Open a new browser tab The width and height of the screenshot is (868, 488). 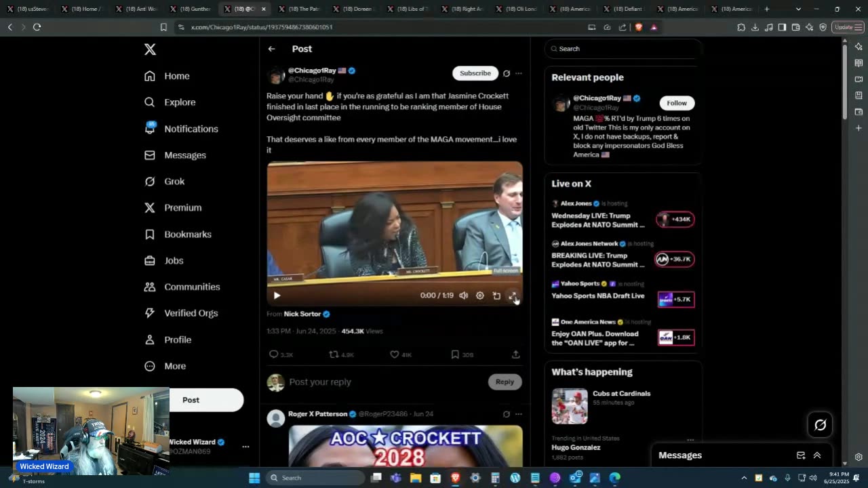[x=767, y=9]
